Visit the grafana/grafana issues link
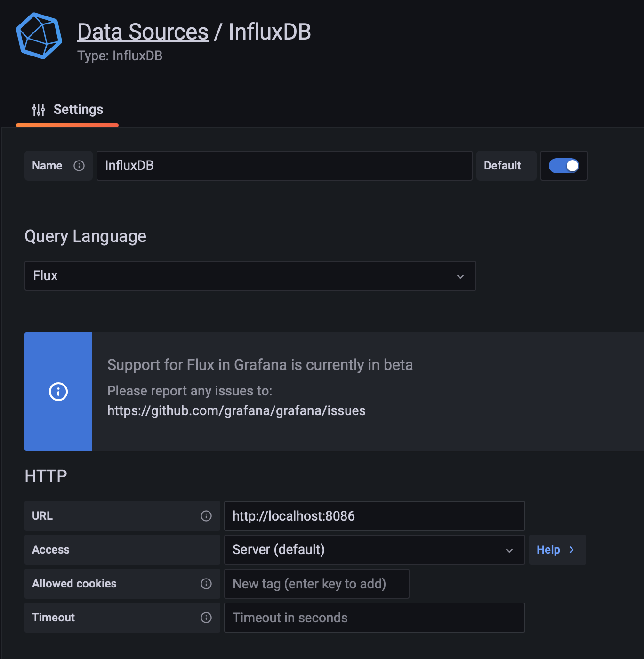The image size is (644, 659). (236, 410)
